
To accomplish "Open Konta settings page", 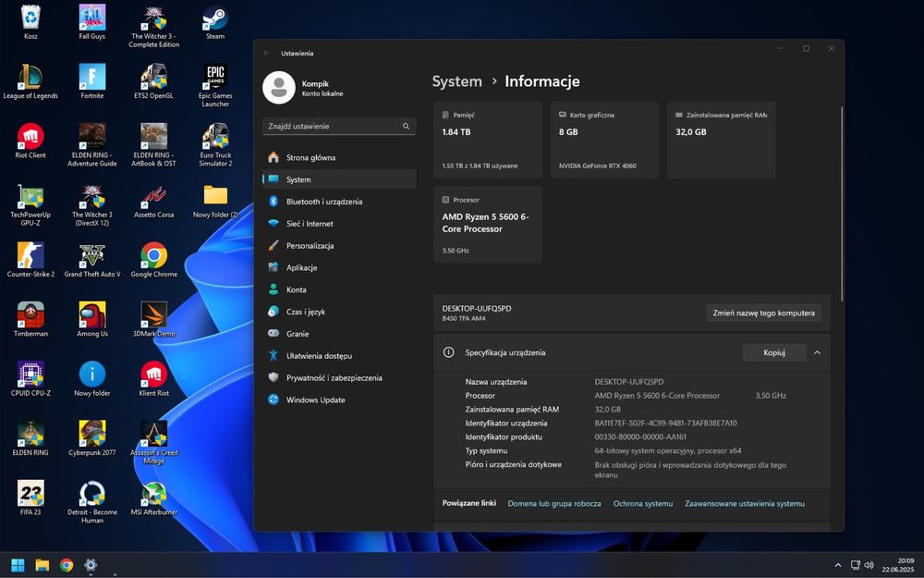I will [x=339, y=289].
